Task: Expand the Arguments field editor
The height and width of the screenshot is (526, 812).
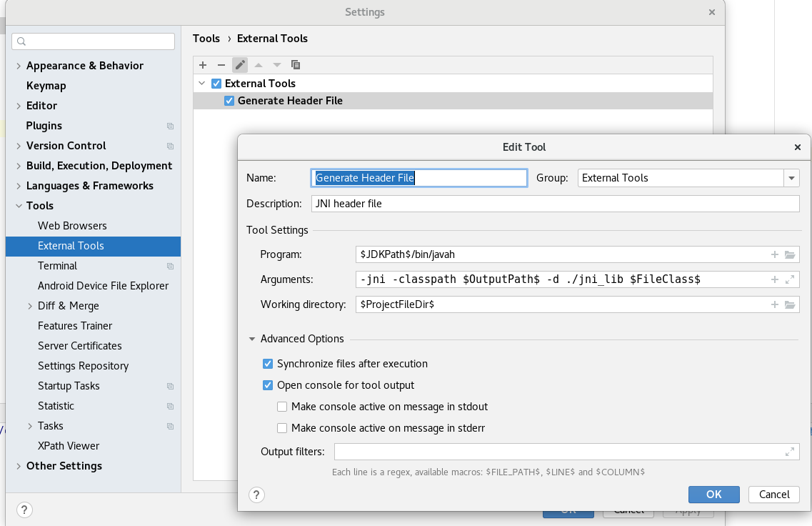Action: [x=790, y=279]
